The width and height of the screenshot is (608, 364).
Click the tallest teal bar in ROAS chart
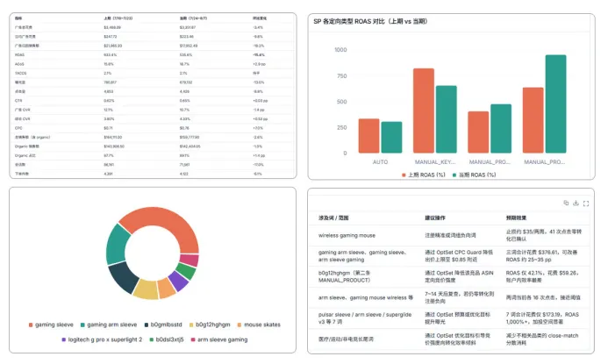click(555, 103)
